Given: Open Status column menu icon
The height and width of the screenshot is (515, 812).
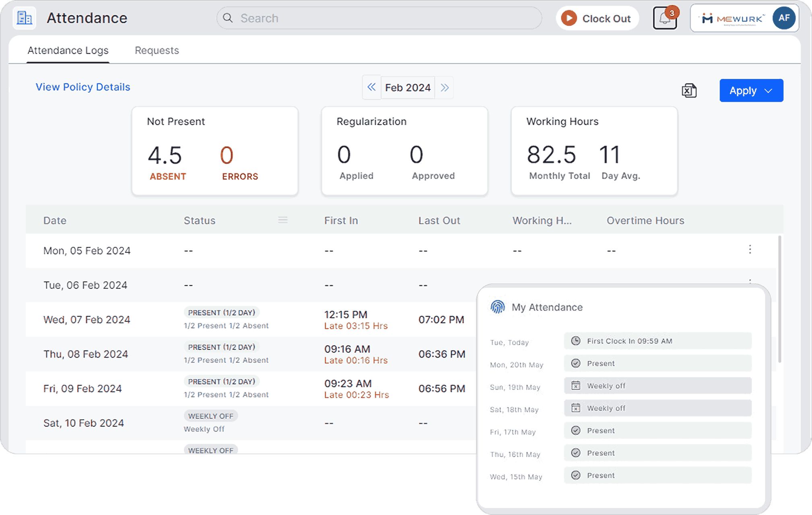Looking at the screenshot, I should [282, 220].
